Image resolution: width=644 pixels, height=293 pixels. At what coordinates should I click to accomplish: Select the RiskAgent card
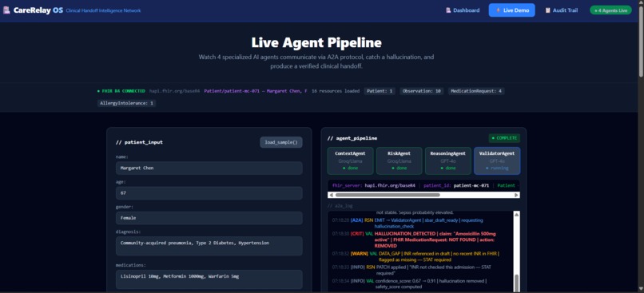[399, 160]
